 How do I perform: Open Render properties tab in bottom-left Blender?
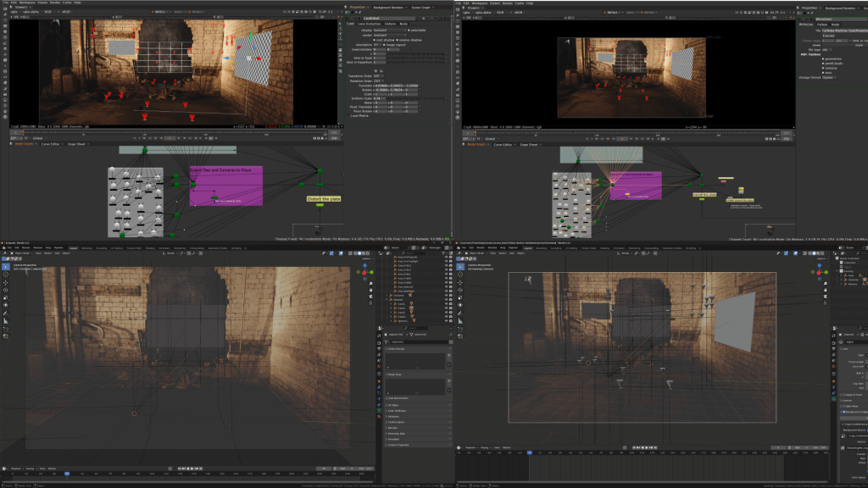[x=379, y=342]
